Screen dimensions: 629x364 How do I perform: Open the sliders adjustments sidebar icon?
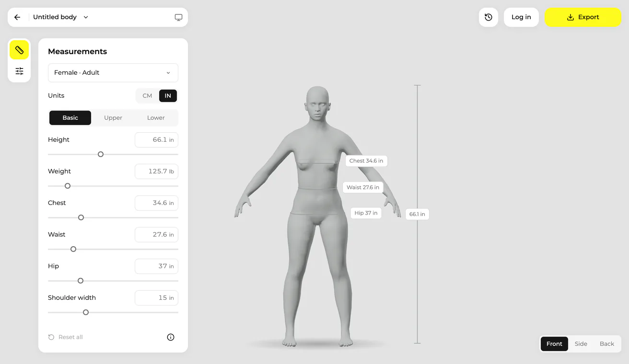pyautogui.click(x=19, y=71)
